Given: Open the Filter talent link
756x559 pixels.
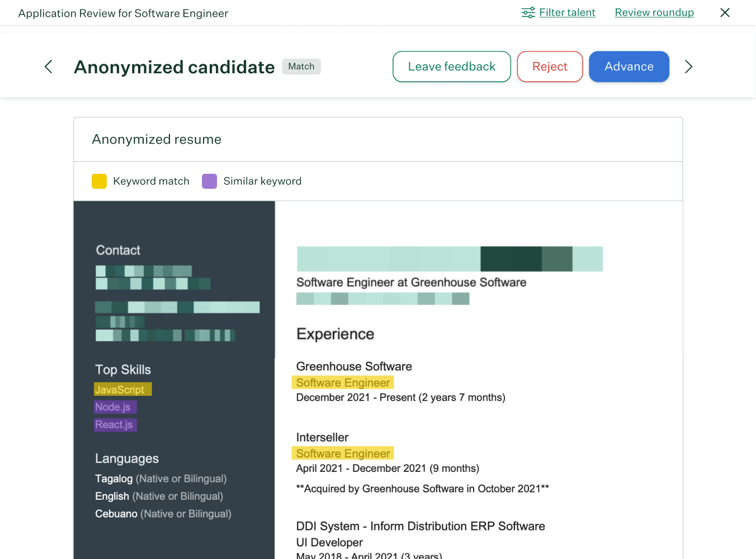Looking at the screenshot, I should [567, 13].
